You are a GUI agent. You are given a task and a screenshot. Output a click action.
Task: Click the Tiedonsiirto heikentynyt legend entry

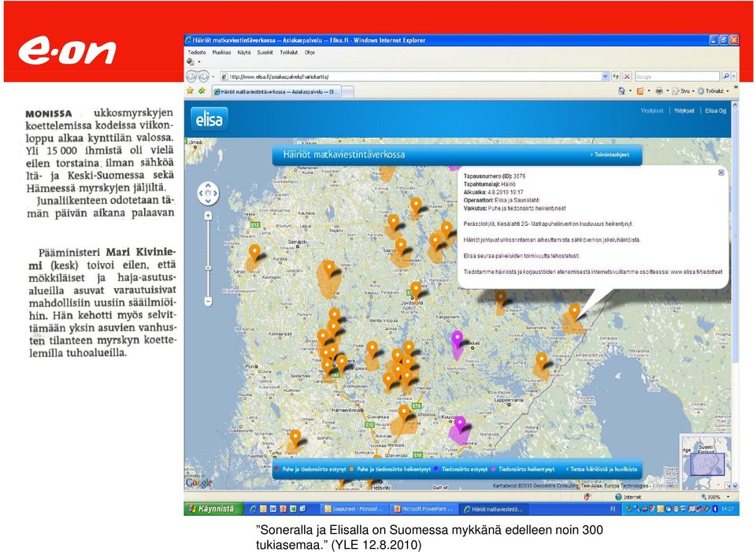coord(523,469)
